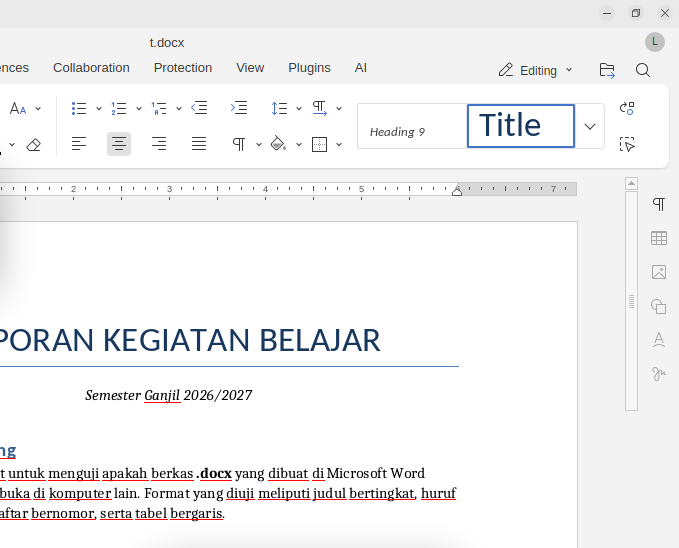This screenshot has width=679, height=548.
Task: Open the View tab
Action: [x=250, y=68]
